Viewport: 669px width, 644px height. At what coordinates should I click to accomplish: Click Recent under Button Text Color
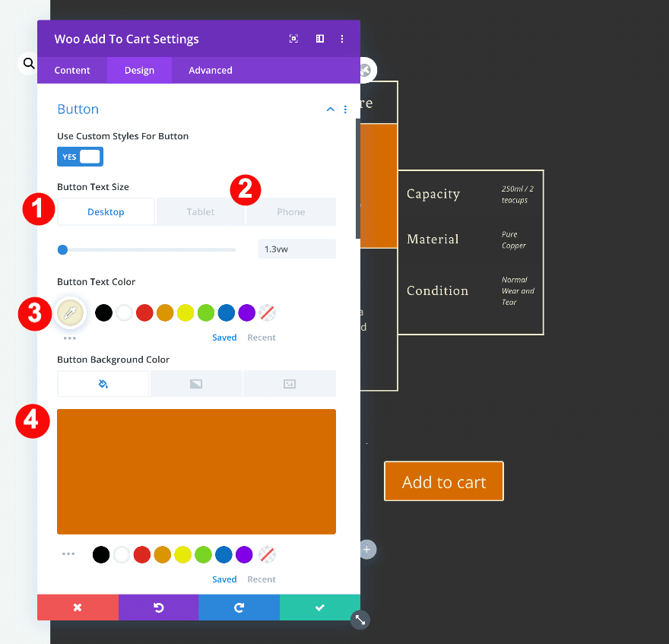262,338
